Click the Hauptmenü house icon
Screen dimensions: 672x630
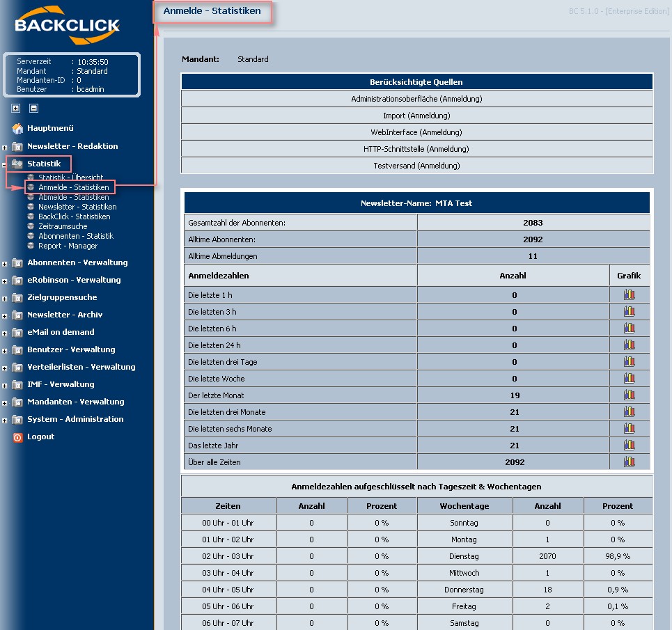point(17,128)
